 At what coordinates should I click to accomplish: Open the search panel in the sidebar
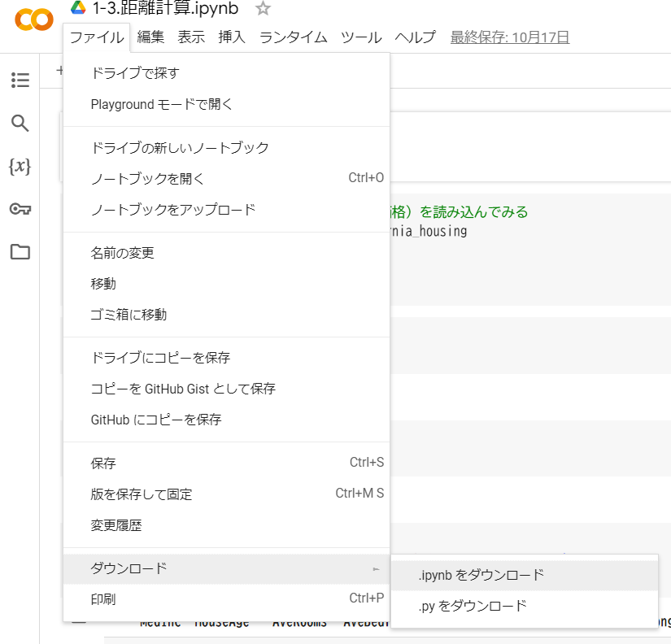[20, 123]
